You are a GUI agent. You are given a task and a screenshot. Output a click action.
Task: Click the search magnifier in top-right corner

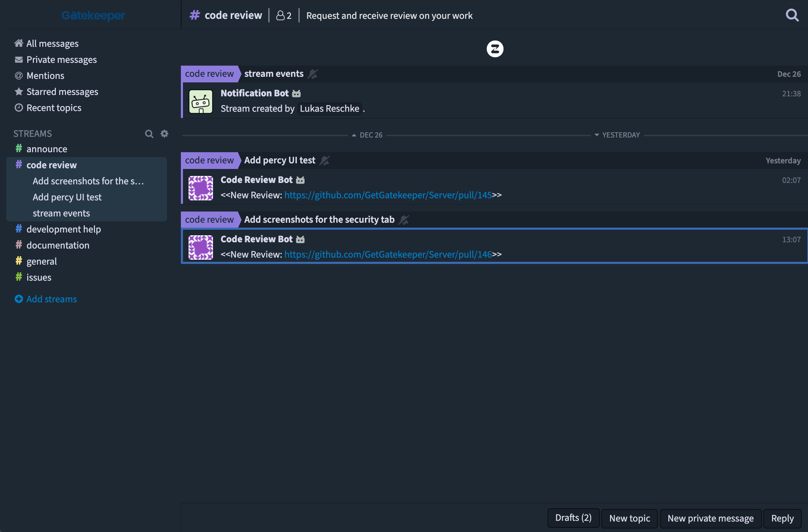click(x=792, y=15)
